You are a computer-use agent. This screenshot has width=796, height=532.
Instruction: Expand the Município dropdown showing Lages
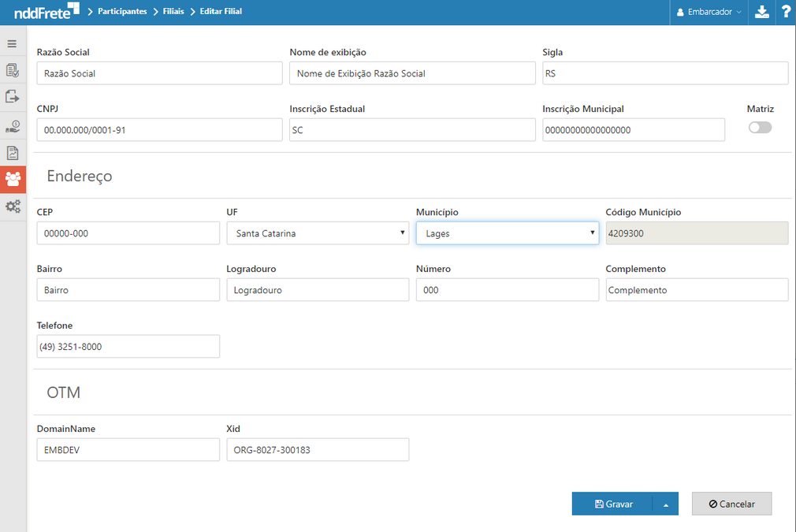click(507, 233)
